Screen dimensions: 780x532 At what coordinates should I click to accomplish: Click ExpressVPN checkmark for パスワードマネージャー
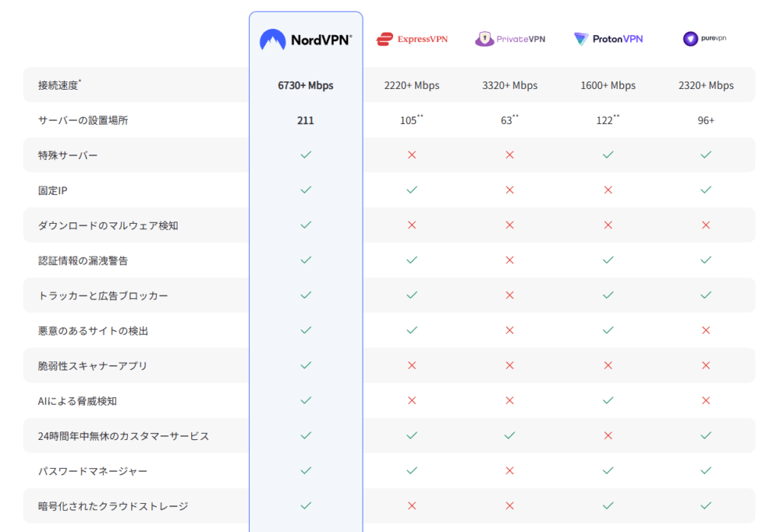[x=412, y=470]
